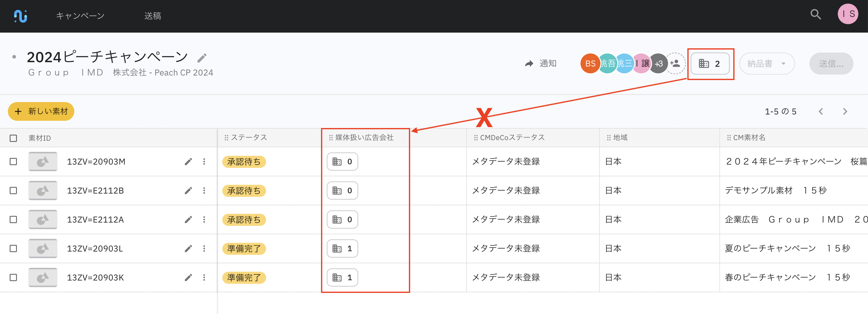
Task: Click the 通知 share button
Action: point(541,63)
